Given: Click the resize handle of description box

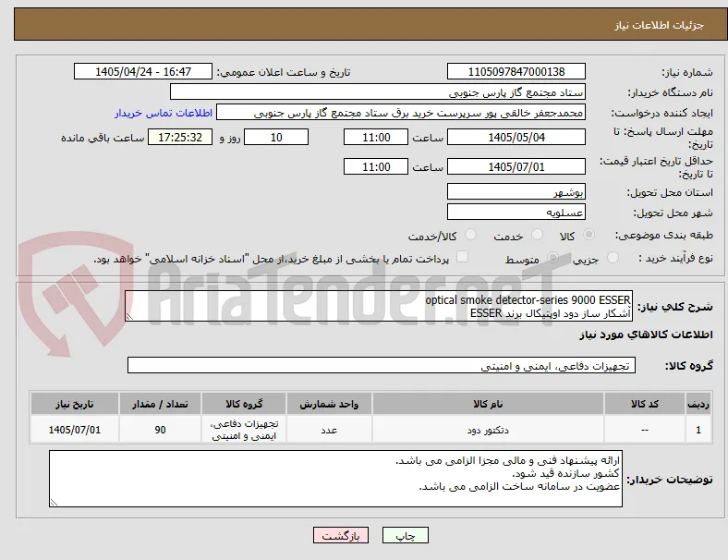Looking at the screenshot, I should coord(129,317).
